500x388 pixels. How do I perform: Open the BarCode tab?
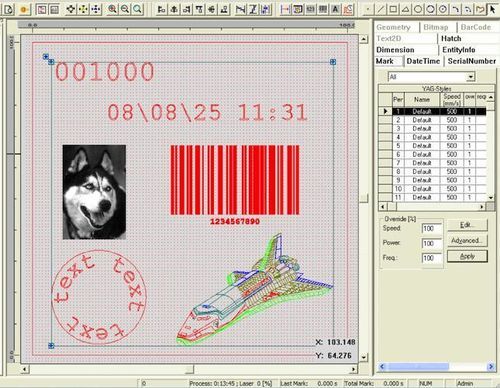point(476,27)
